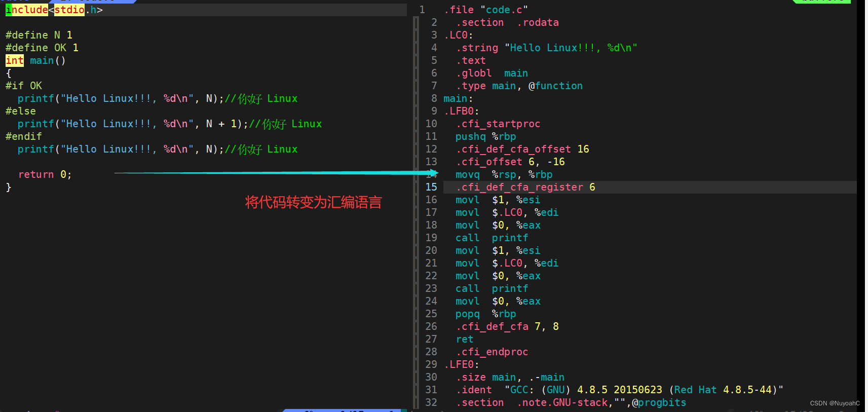Click the opening brace '{' under int main()

coord(9,73)
